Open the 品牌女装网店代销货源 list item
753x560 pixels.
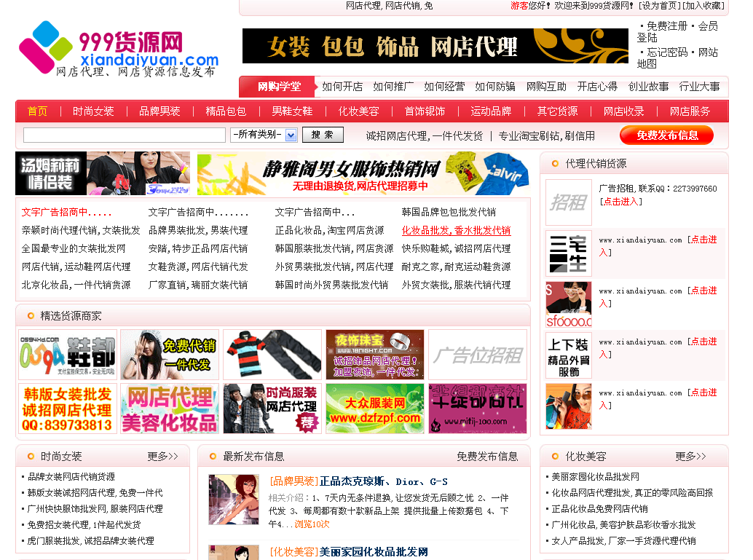71,477
